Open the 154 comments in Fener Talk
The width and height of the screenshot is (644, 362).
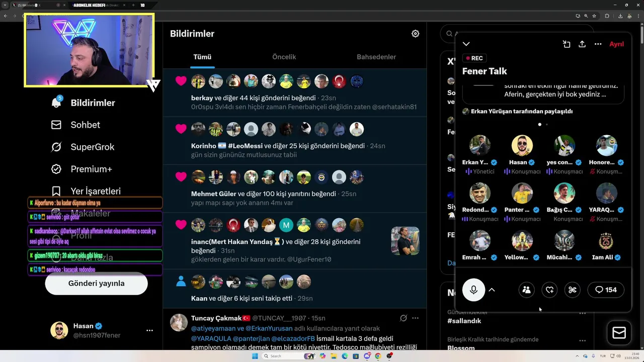[x=606, y=290]
